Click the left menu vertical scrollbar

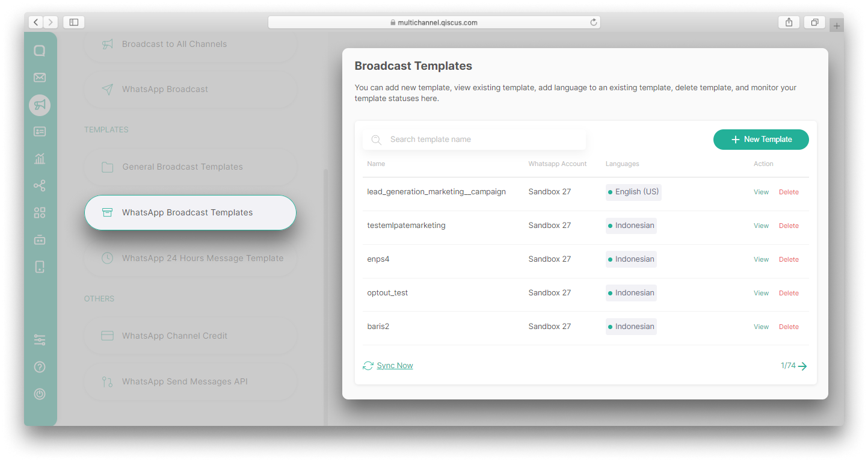pyautogui.click(x=326, y=297)
